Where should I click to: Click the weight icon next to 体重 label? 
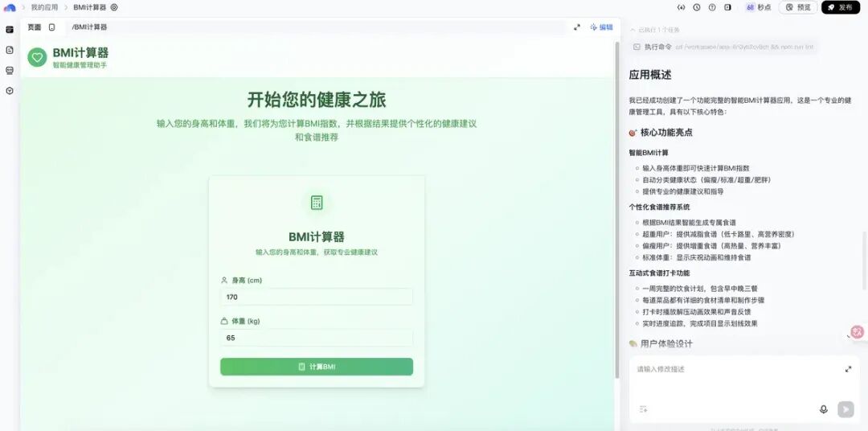pyautogui.click(x=224, y=322)
